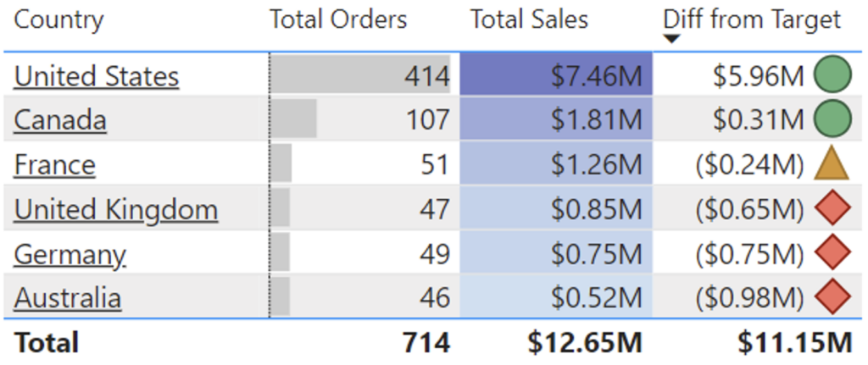The height and width of the screenshot is (365, 868).
Task: Click the Diff from Target column header
Action: (752, 19)
